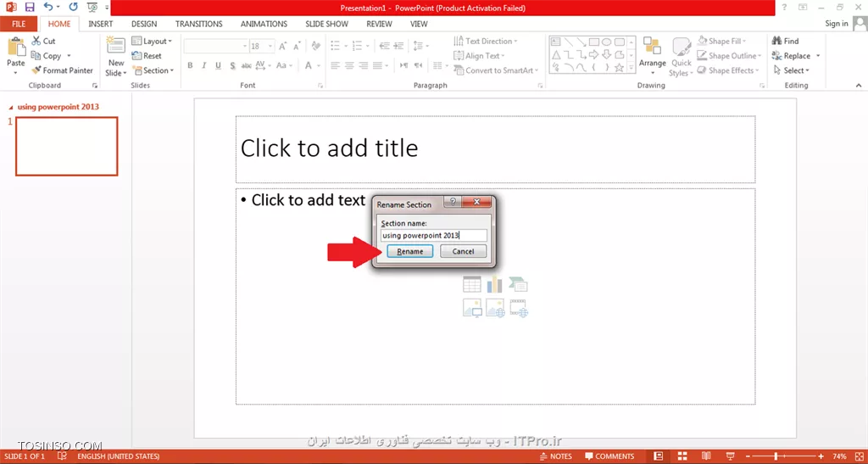Toggle Align Right paragraph
The image size is (868, 464).
pyautogui.click(x=363, y=65)
